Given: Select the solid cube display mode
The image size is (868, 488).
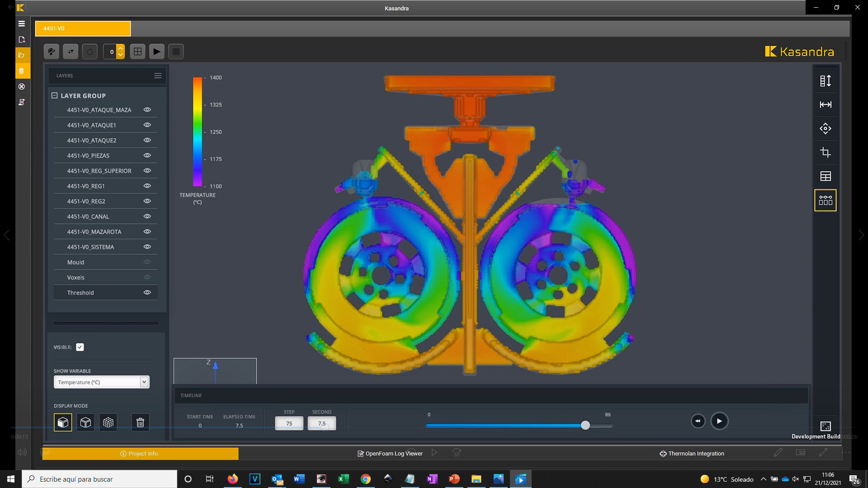Looking at the screenshot, I should tap(63, 422).
